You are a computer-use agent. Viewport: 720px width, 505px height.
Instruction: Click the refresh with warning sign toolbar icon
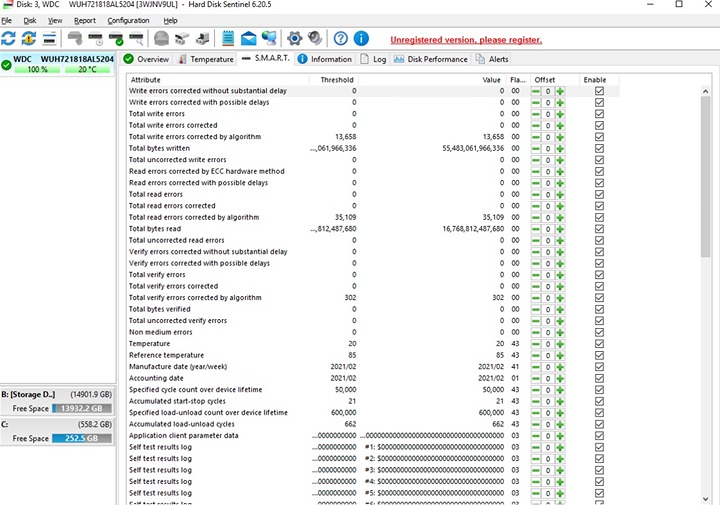(28, 39)
